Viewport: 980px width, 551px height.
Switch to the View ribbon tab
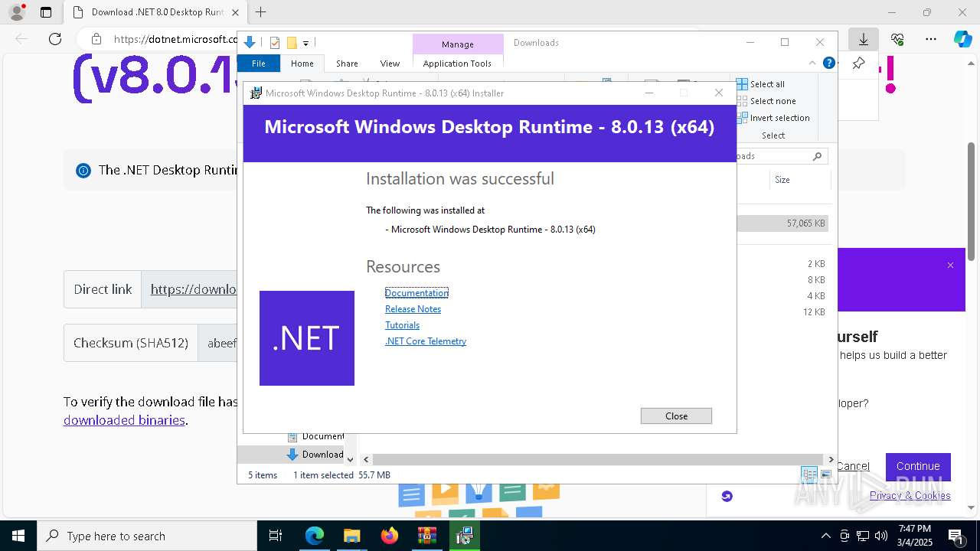coord(390,64)
